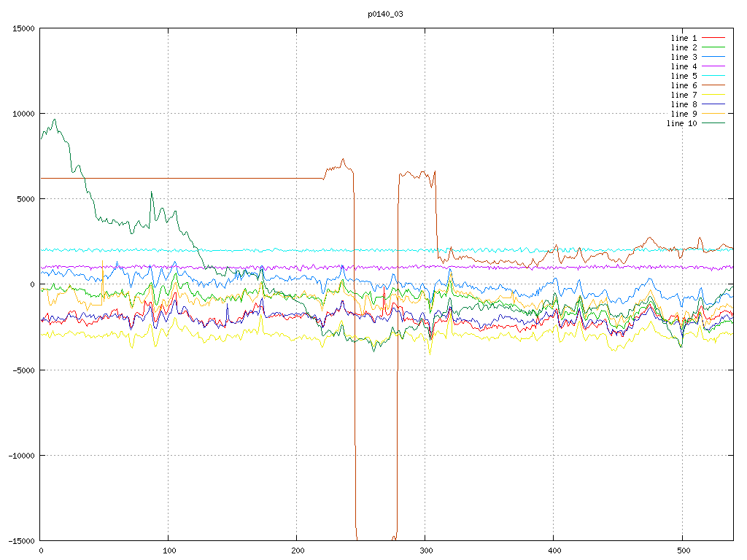Image resolution: width=747 pixels, height=560 pixels.
Task: Click the purple line 4 legend sample
Action: point(713,66)
